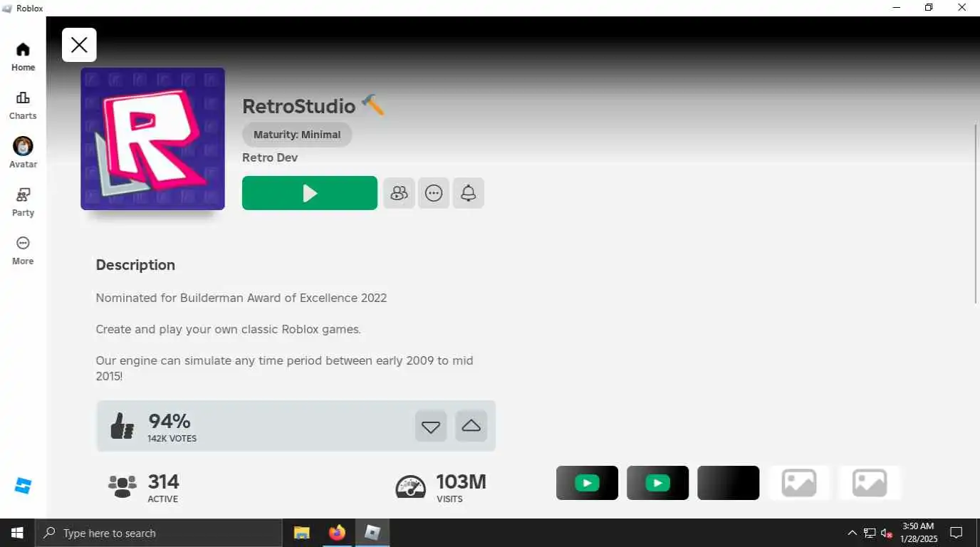This screenshot has width=980, height=547.
Task: Open the network status tray icon
Action: click(x=870, y=533)
